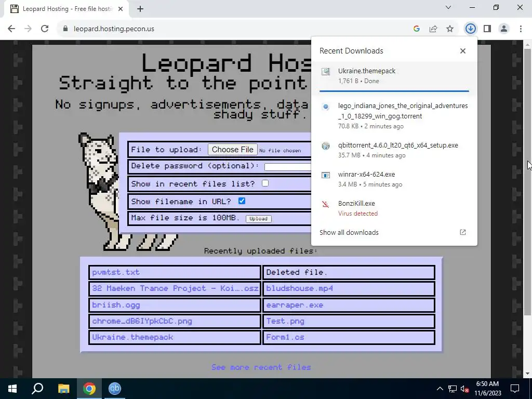Click winrar-x64-624.exe download name

(x=366, y=175)
